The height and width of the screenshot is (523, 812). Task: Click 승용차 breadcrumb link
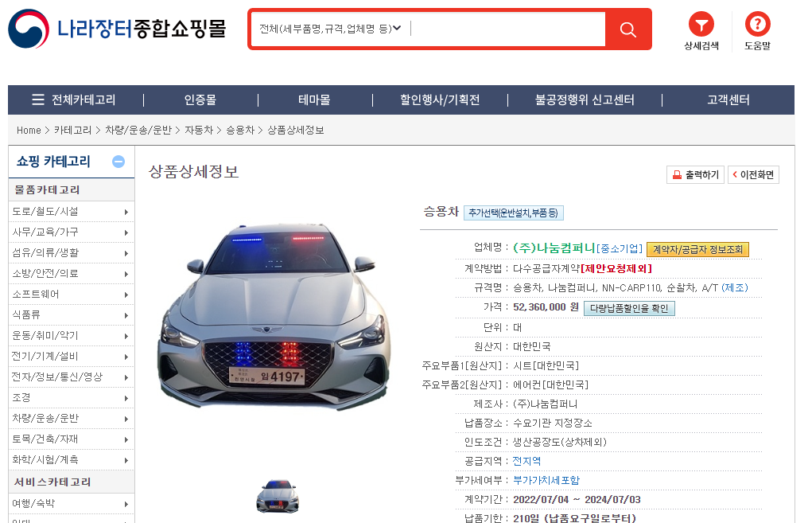(240, 130)
